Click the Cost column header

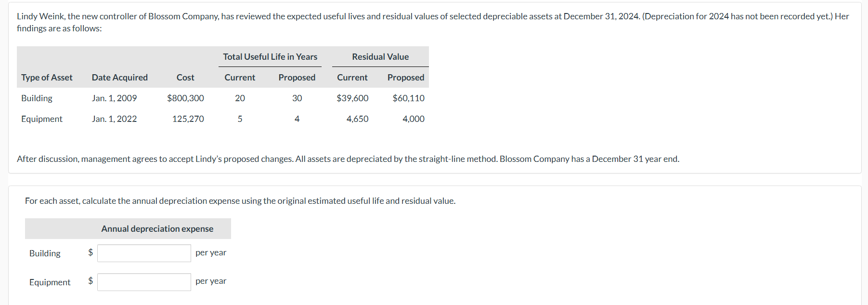tap(185, 78)
